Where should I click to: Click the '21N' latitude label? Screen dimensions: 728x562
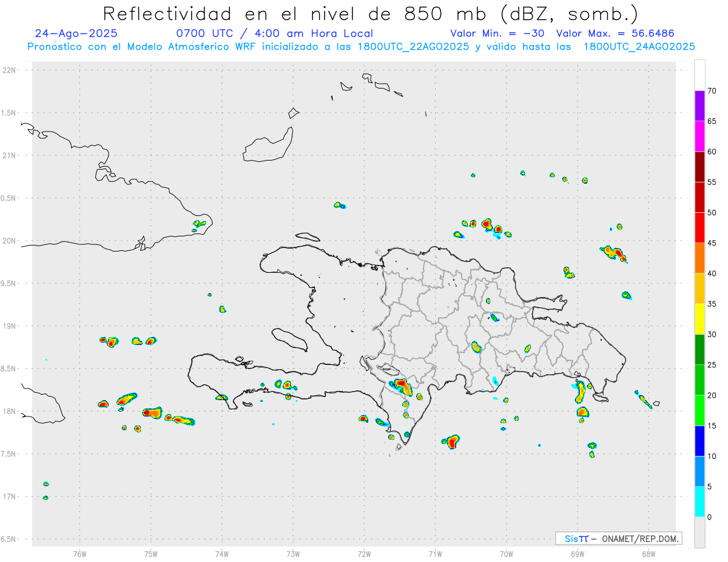tap(10, 156)
